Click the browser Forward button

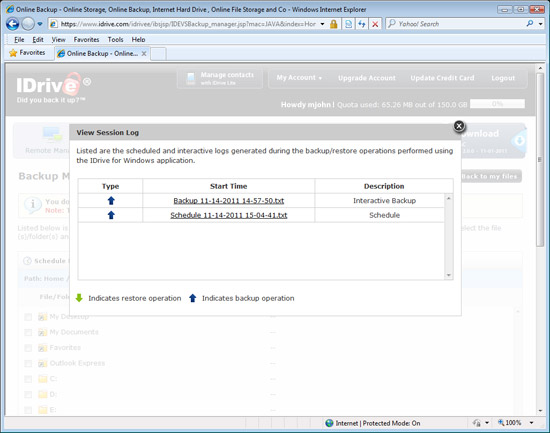pyautogui.click(x=28, y=24)
